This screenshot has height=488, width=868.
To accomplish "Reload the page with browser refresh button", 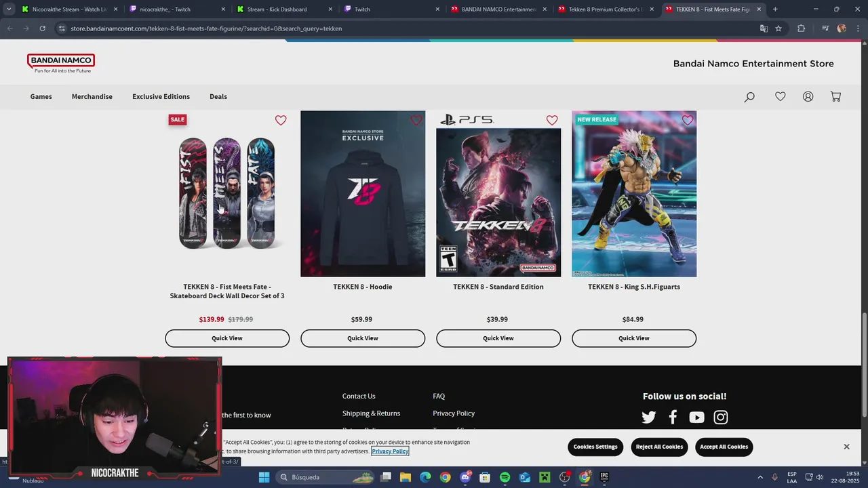I will click(42, 28).
